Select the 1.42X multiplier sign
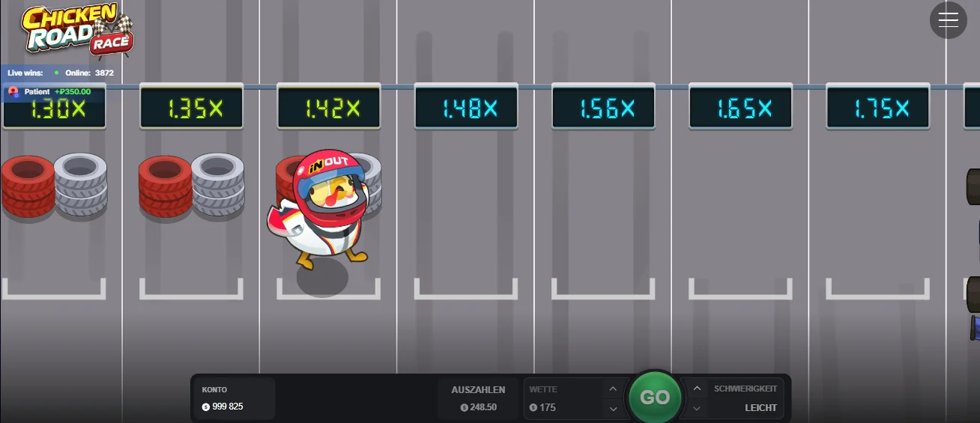Viewport: 980px width, 423px height. pos(329,108)
